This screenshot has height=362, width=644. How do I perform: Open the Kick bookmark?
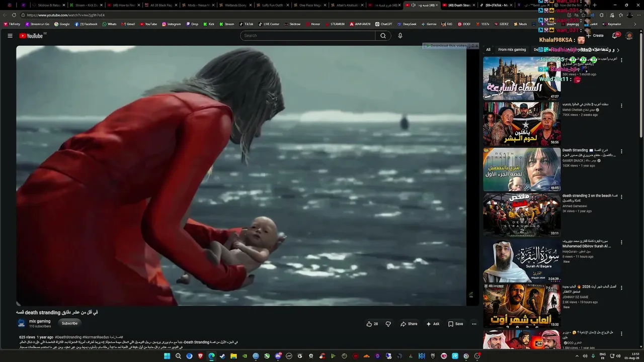pyautogui.click(x=209, y=24)
